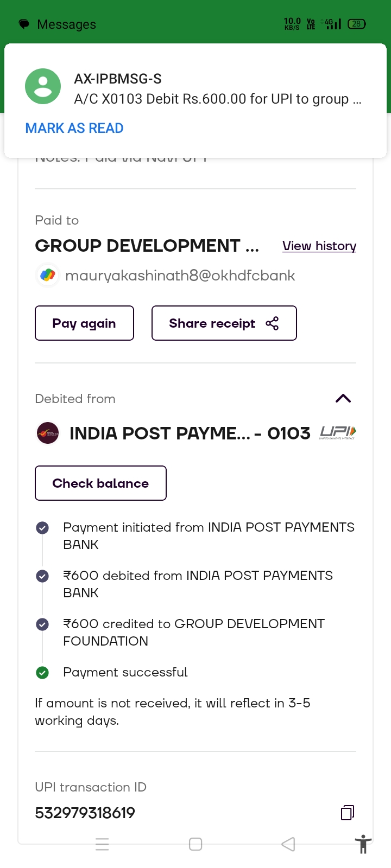Tap the UPI transaction ID number 532979318619
Viewport: 391px width, 868px height.
[85, 813]
